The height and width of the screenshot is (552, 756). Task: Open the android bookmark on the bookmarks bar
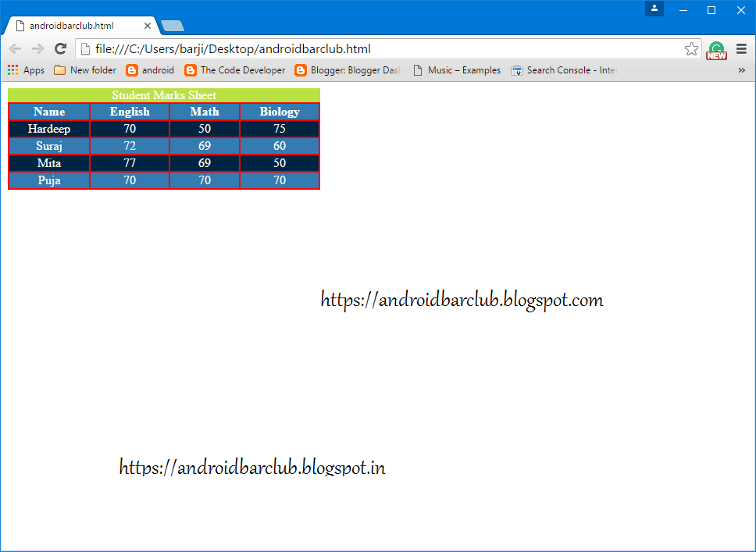(150, 69)
